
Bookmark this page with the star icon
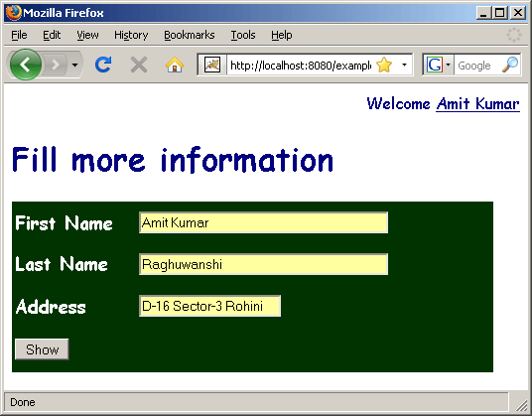coord(384,65)
